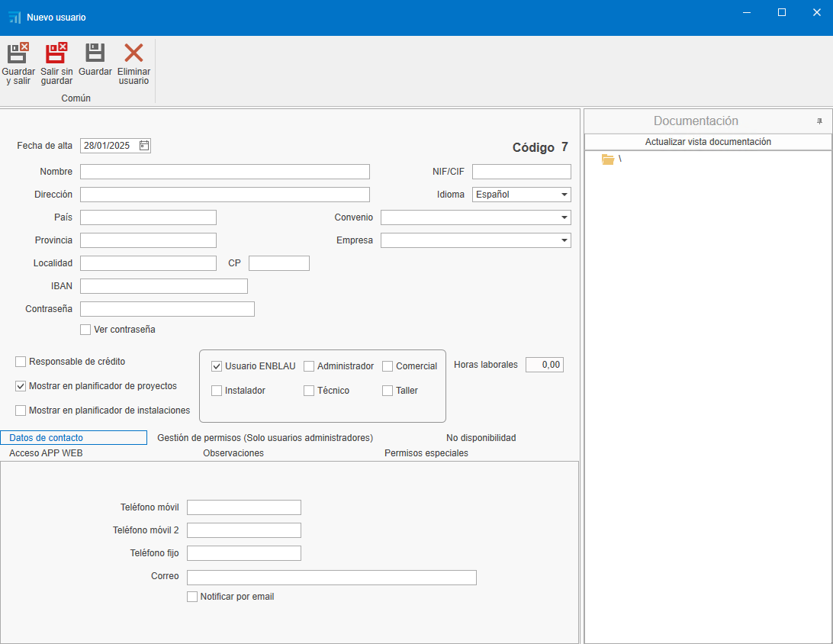This screenshot has height=644, width=833.
Task: Click the app logo in title bar
Action: click(x=15, y=18)
